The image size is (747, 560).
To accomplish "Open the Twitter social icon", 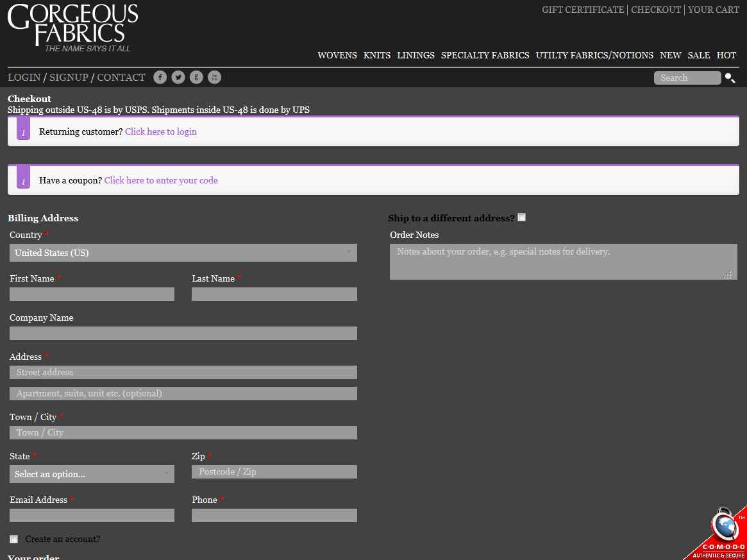I will tap(178, 78).
